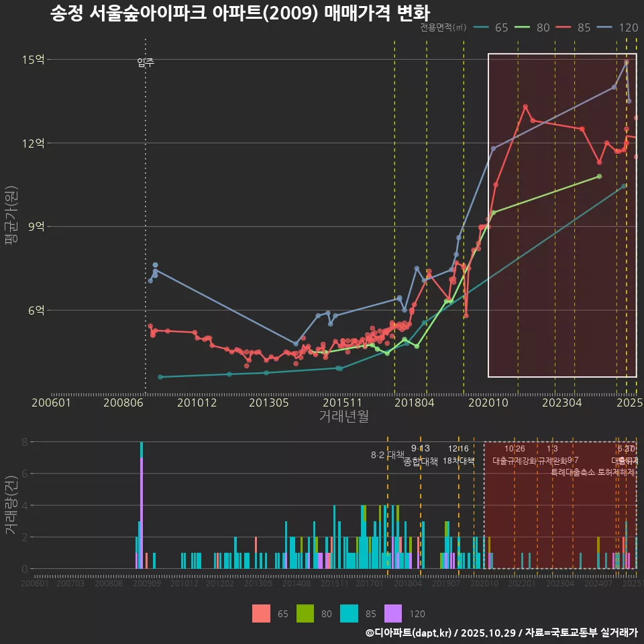Select the coral 65 swatch in bottom legend

(x=262, y=612)
